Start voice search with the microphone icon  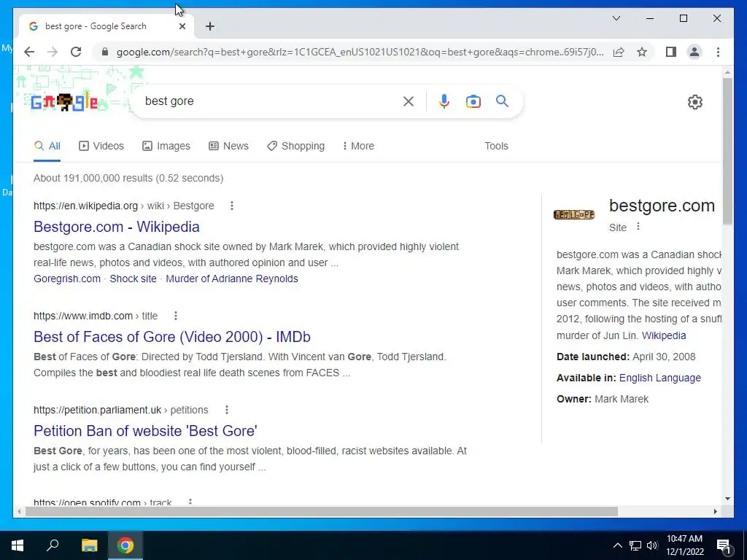[444, 101]
